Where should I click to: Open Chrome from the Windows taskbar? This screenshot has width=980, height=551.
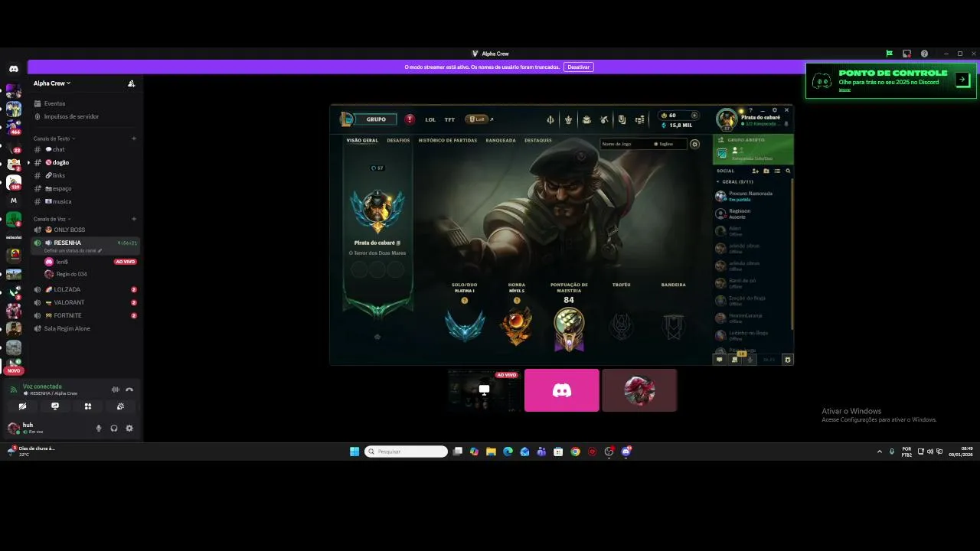pos(575,452)
